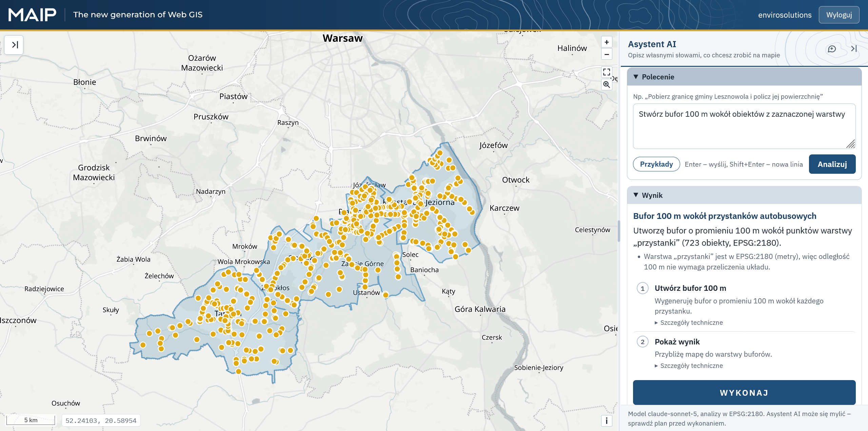The height and width of the screenshot is (431, 868).
Task: Open map attribution info button
Action: pos(607,420)
